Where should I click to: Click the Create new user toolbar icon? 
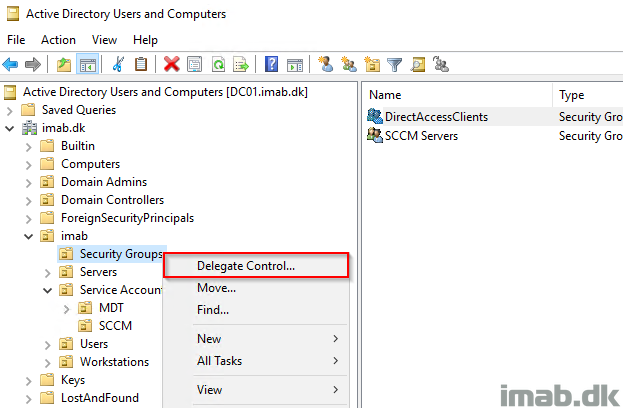[x=325, y=64]
